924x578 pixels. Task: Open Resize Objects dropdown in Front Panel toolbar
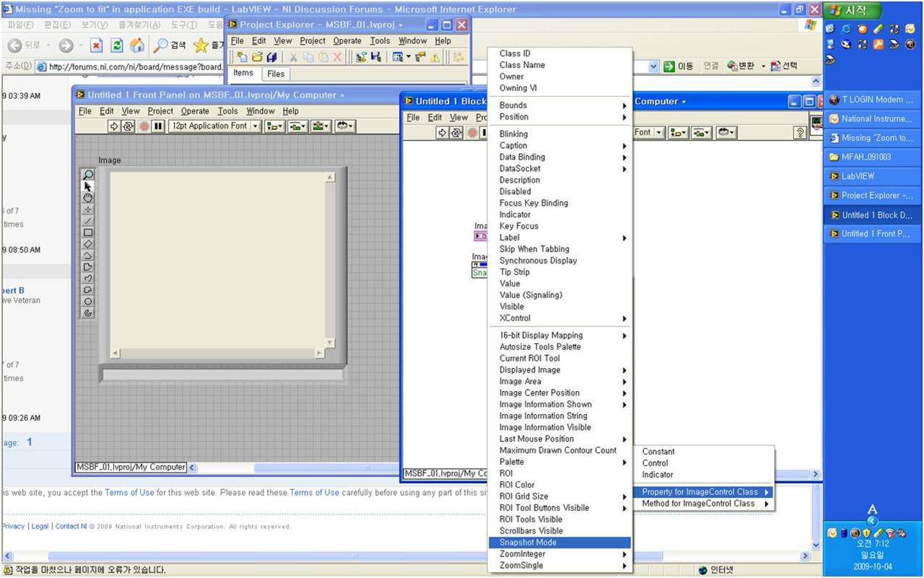321,126
